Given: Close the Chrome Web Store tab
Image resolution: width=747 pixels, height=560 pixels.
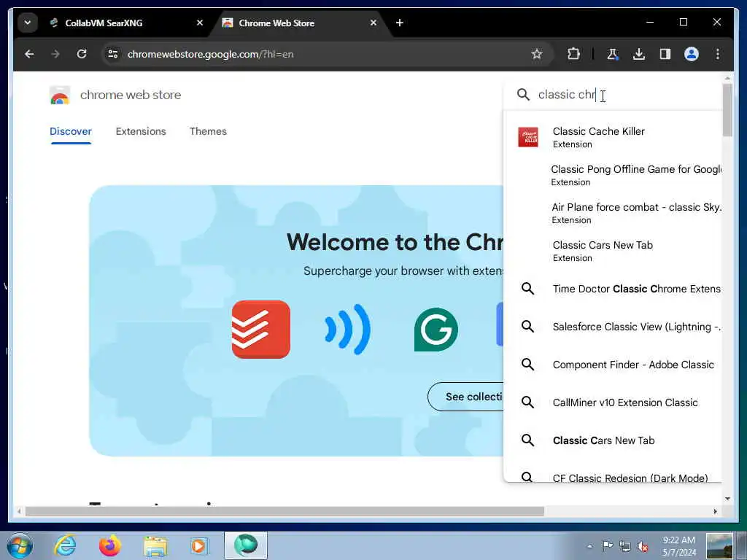Looking at the screenshot, I should [x=373, y=23].
